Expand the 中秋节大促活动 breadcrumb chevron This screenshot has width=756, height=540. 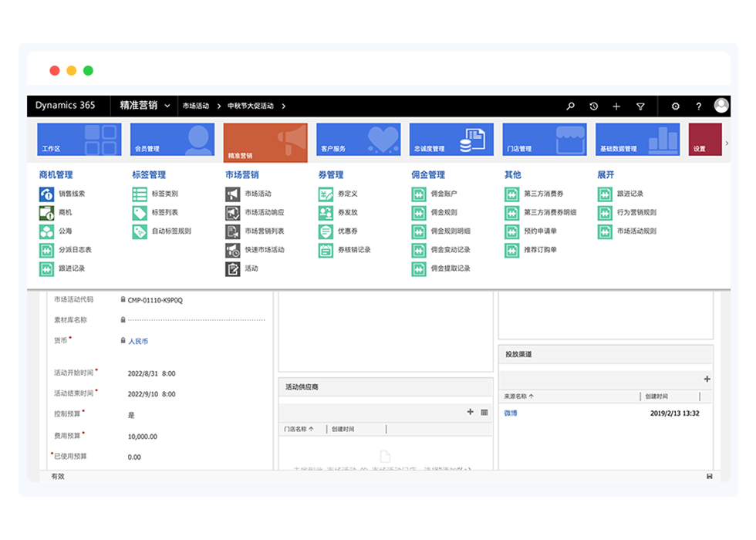[284, 106]
